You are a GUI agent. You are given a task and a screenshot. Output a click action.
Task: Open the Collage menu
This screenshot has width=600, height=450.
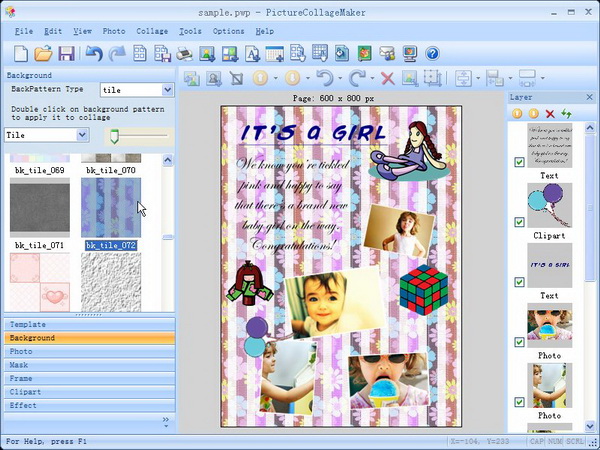coord(152,31)
